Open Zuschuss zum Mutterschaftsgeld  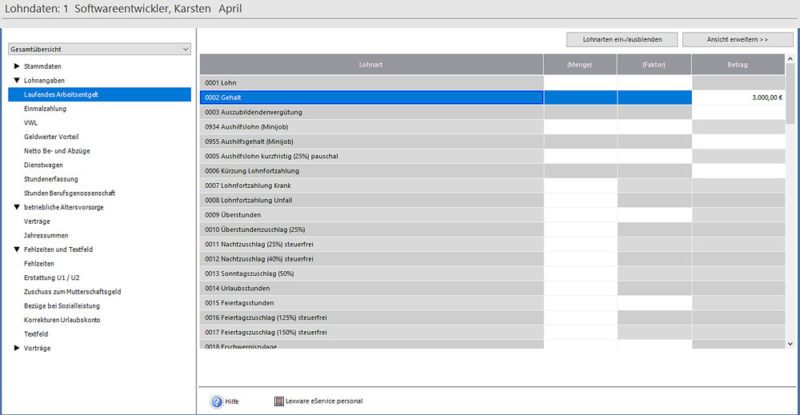(x=72, y=291)
